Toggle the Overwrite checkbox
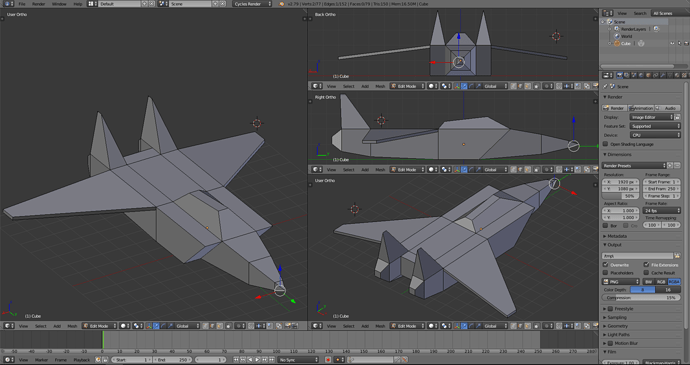 [606, 265]
